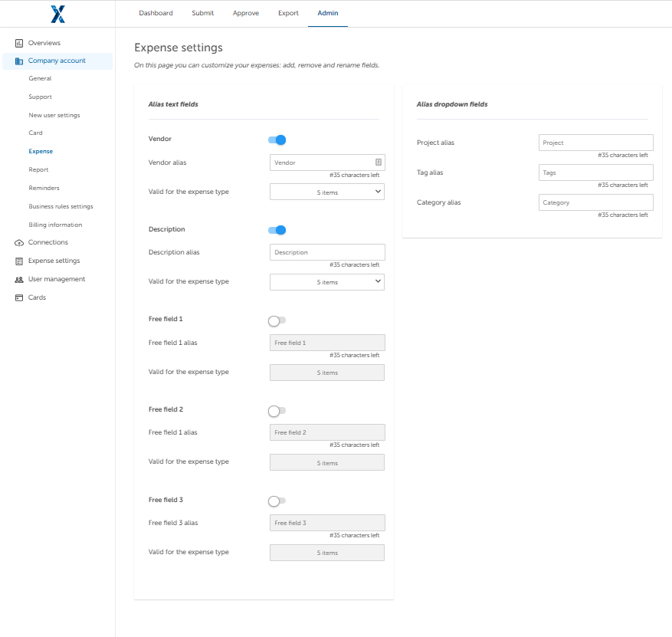This screenshot has width=672, height=637.
Task: Open Description expense type dropdown
Action: [x=327, y=281]
